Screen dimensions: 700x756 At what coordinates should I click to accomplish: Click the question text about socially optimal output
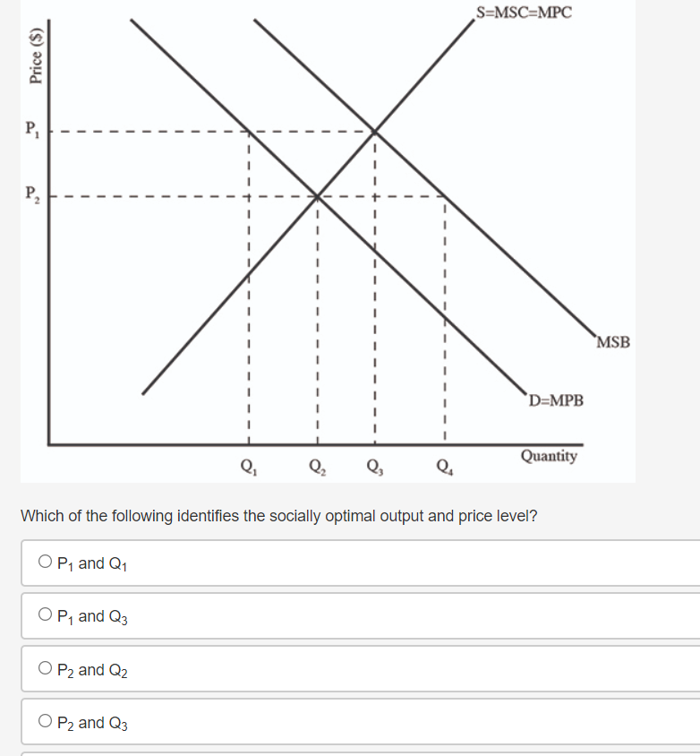[x=280, y=516]
